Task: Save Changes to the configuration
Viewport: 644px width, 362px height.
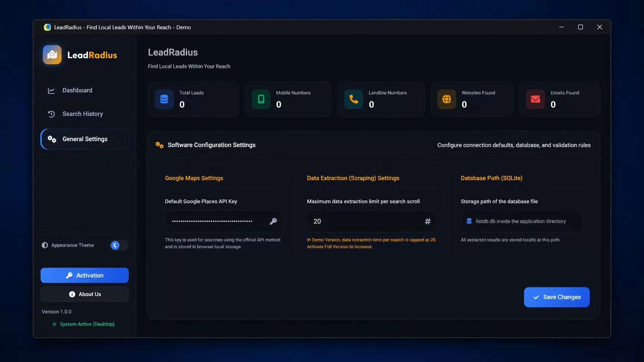Action: point(557,297)
